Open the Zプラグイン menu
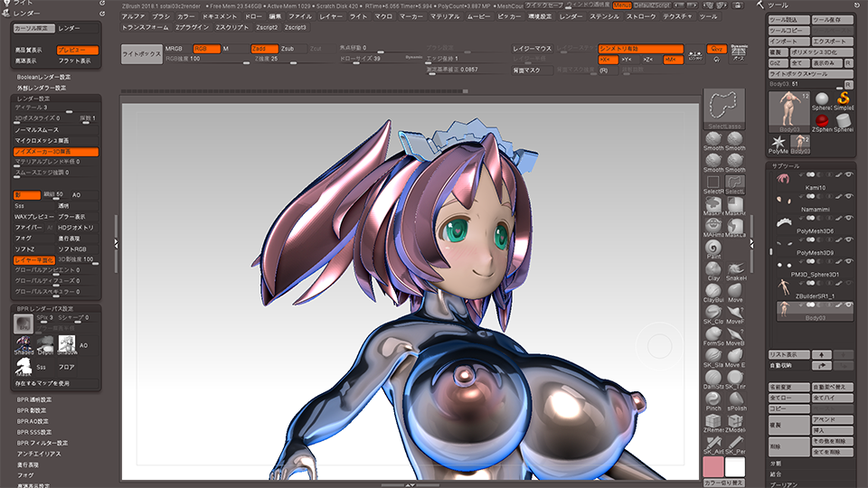The height and width of the screenshot is (488, 868). (192, 27)
